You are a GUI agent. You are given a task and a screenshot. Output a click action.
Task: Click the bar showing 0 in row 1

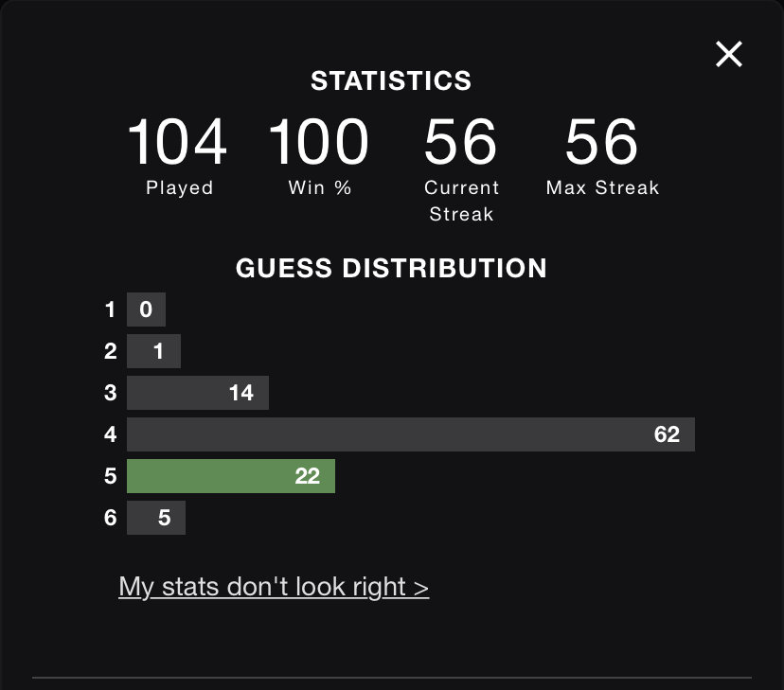coord(146,310)
